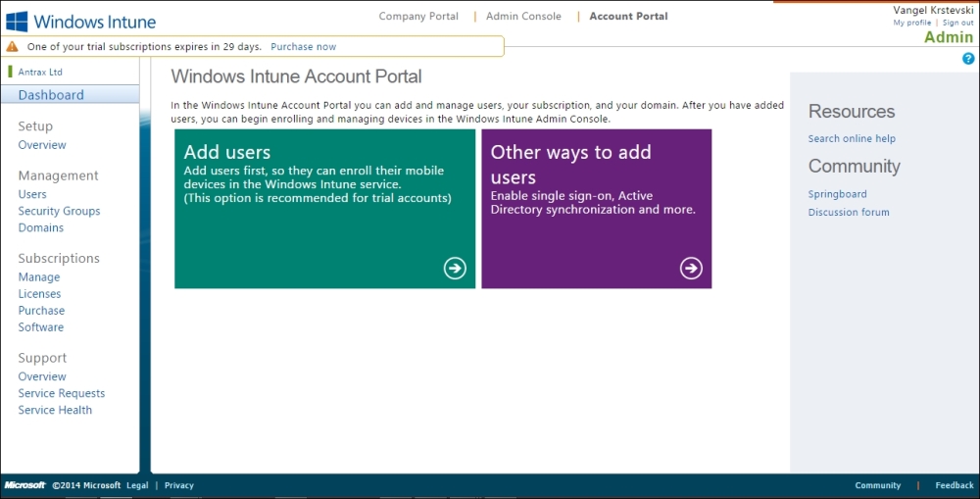Open the Springboard community link
This screenshot has width=980, height=499.
pyautogui.click(x=837, y=194)
